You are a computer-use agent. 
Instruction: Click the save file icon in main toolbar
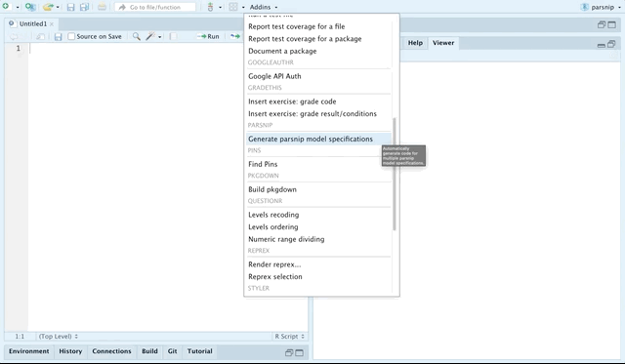(x=70, y=7)
